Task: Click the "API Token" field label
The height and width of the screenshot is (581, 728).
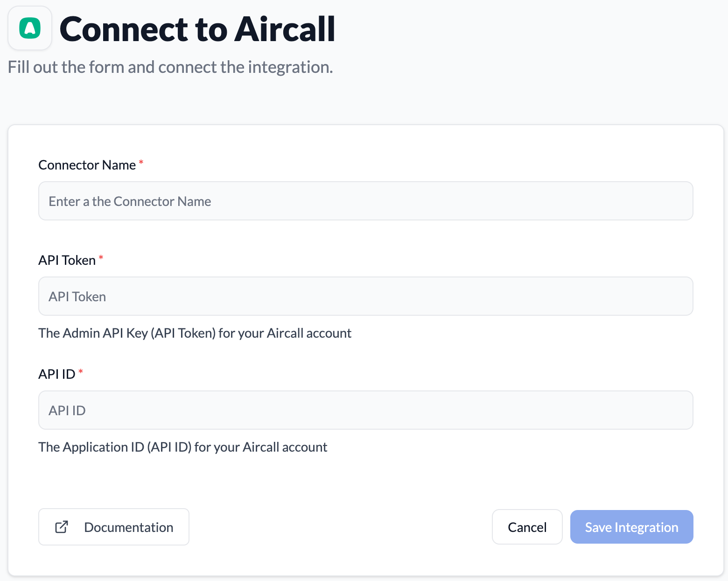Action: click(67, 260)
